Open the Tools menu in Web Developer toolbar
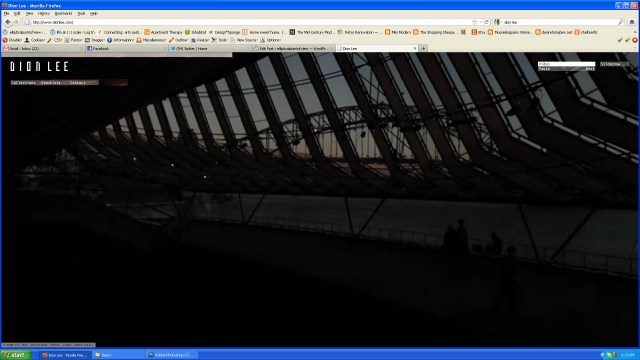 click(x=220, y=40)
